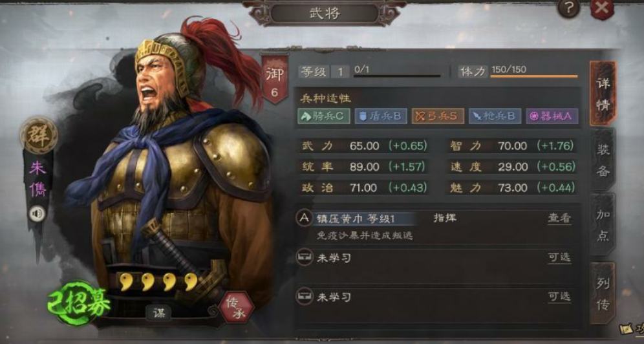Image resolution: width=644 pixels, height=344 pixels.
Task: Click the orange 体力 stamina bar
Action: (x=534, y=76)
